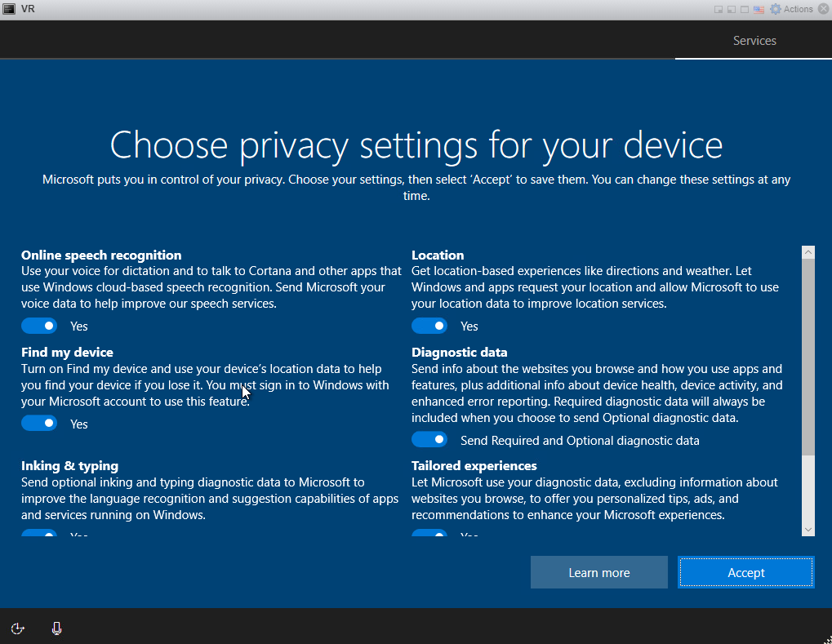Viewport: 832px width, 644px height.
Task: Click the first window-size icon in title bar
Action: (x=719, y=10)
